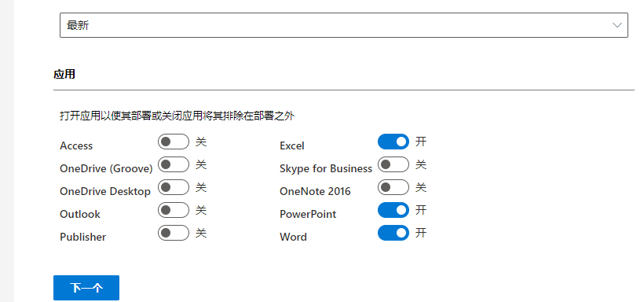Disable the PowerPoint toggle
Viewport: 644px width, 302px height.
click(393, 210)
